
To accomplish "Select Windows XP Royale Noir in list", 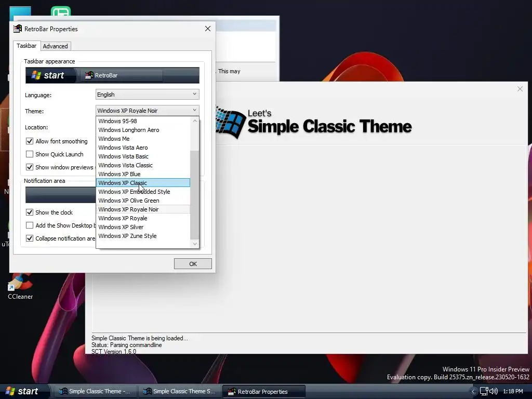I will (x=143, y=209).
